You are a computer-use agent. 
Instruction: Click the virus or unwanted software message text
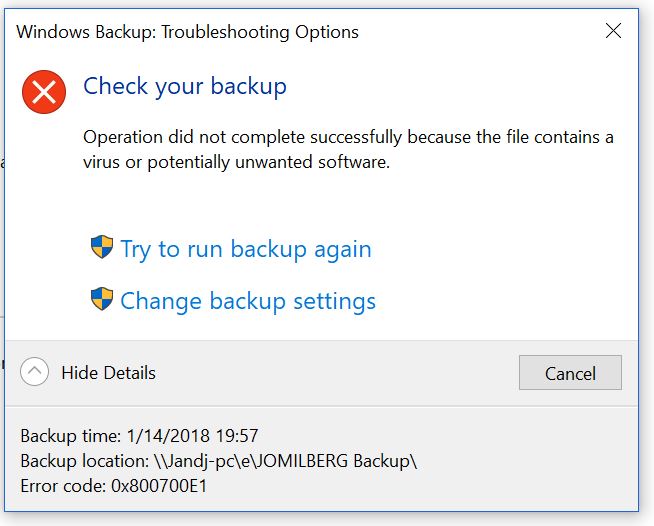(x=348, y=149)
